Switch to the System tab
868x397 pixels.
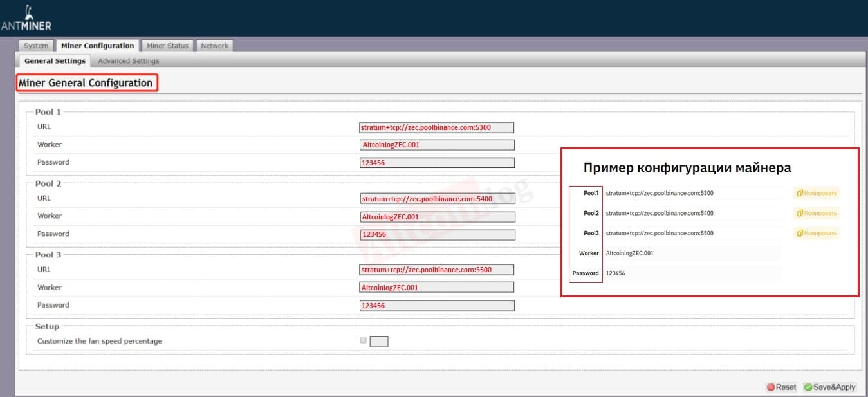coord(36,46)
